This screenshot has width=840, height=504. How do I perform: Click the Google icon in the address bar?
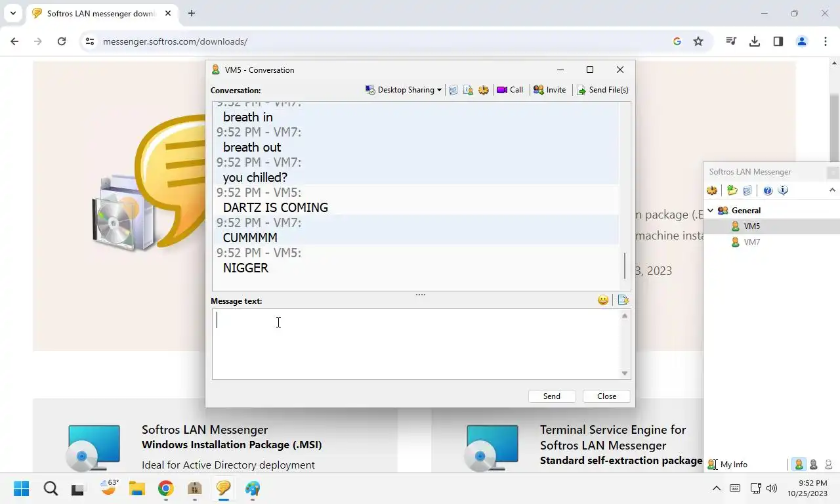pyautogui.click(x=677, y=41)
